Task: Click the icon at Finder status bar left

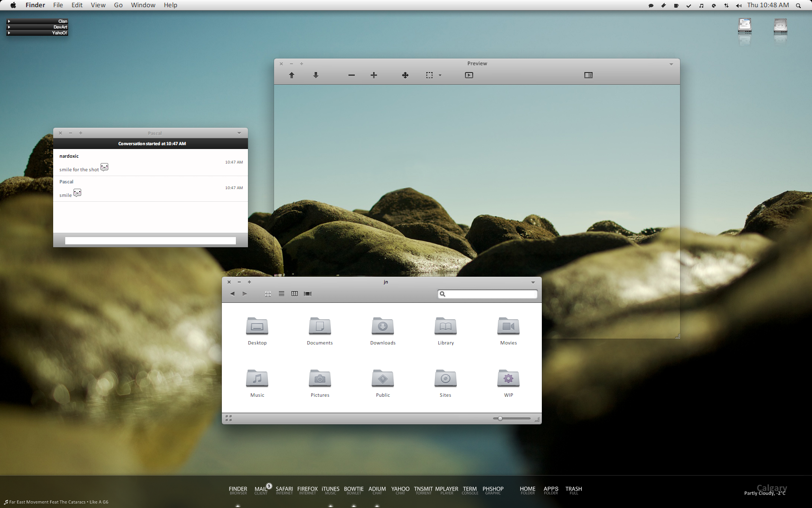Action: tap(229, 418)
